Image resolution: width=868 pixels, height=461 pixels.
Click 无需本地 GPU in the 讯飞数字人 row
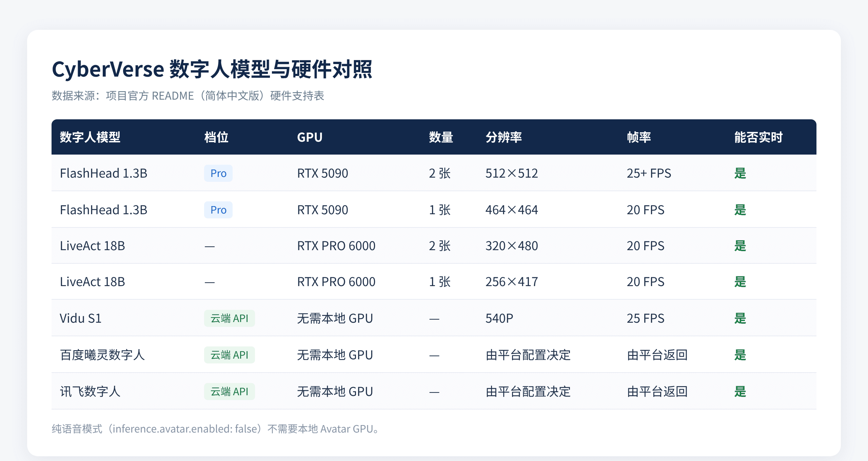[335, 392]
